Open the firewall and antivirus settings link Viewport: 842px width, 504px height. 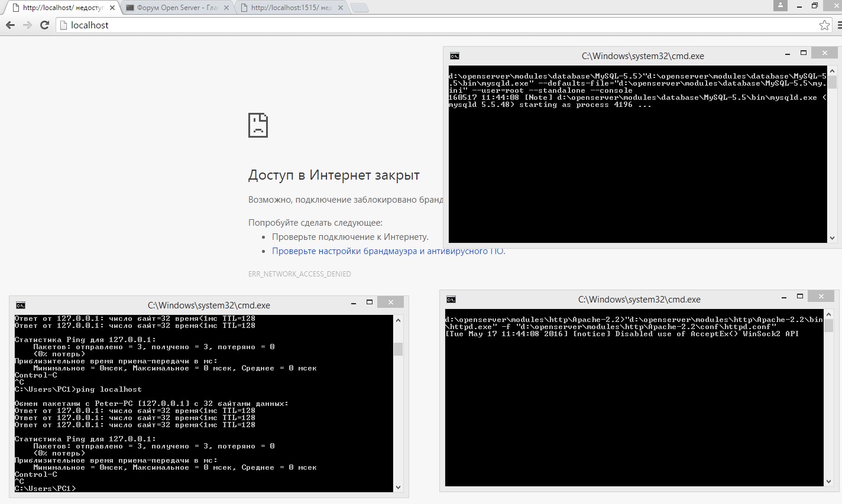coord(388,251)
